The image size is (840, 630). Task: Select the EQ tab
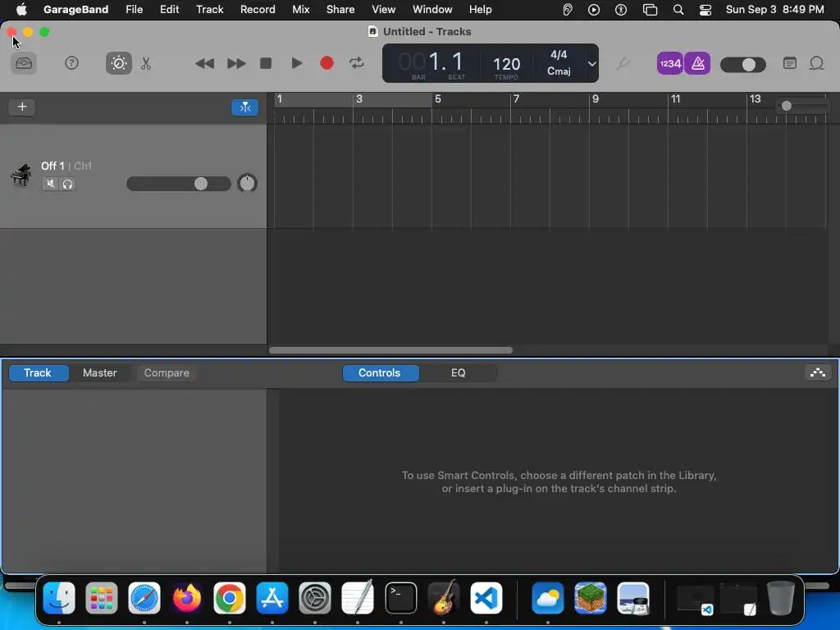coord(458,373)
